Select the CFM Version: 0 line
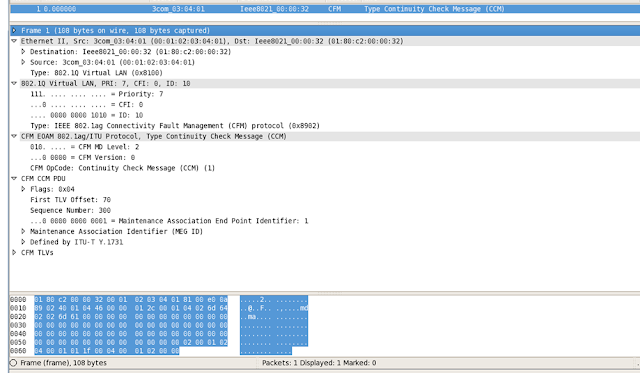This screenshot has width=640, height=373. tap(82, 157)
